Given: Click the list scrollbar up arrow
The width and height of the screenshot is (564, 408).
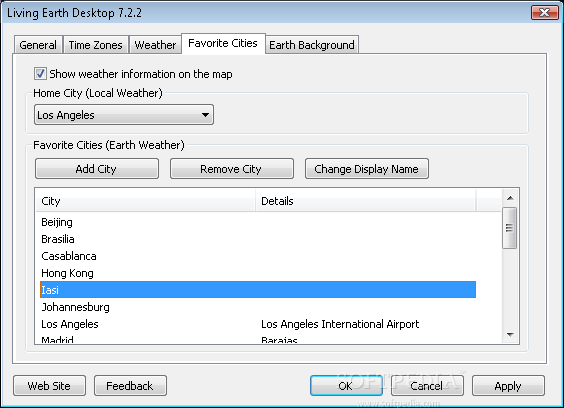Looking at the screenshot, I should 510,198.
